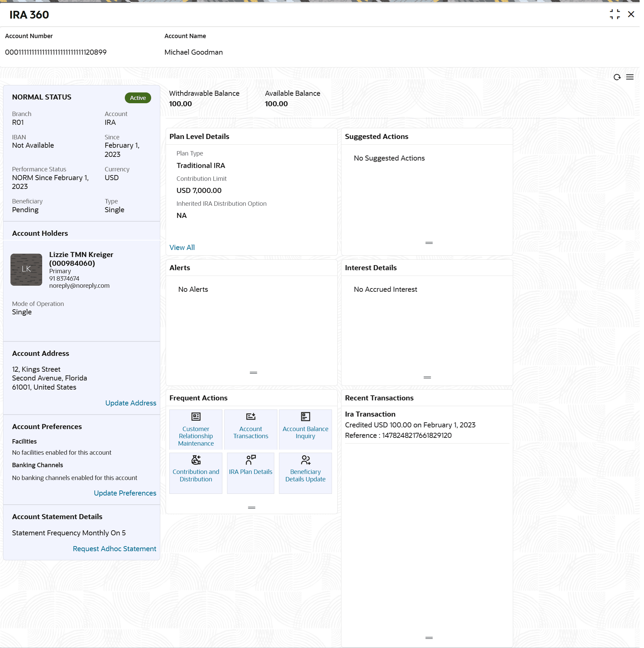Click the Update Preferences link
The height and width of the screenshot is (648, 644).
(x=125, y=493)
